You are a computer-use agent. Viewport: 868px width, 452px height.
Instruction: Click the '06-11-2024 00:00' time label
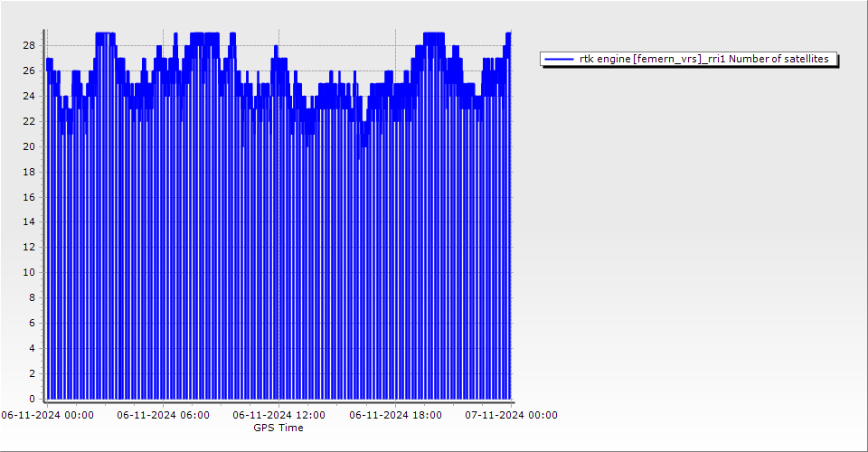click(47, 415)
